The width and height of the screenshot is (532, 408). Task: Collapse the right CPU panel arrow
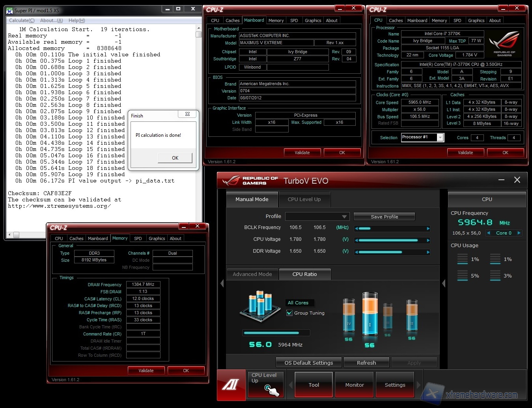(444, 283)
